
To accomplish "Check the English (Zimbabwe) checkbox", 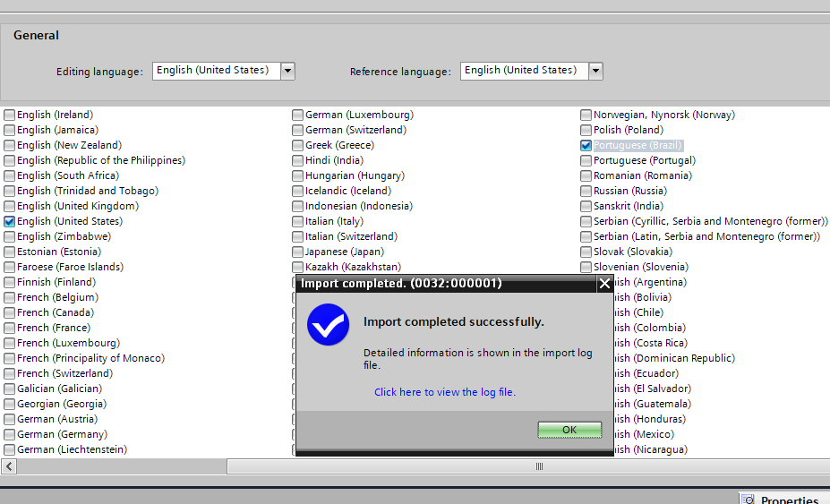I will pos(9,236).
